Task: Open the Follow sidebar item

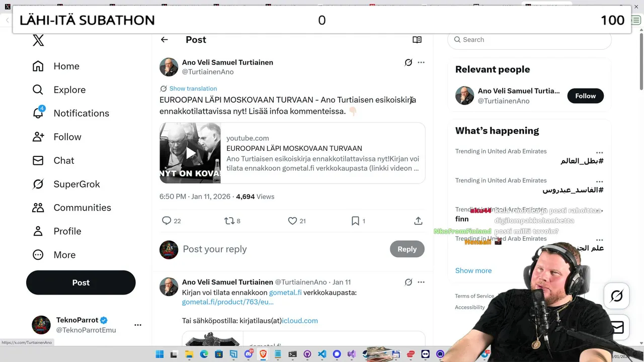Action: (x=56, y=137)
